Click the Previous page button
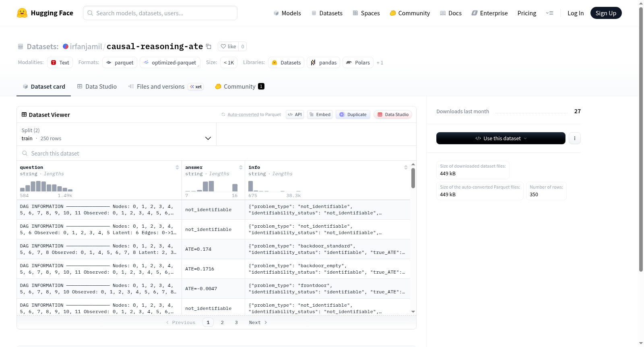Screen dimensions: 644x347 pyautogui.click(x=181, y=322)
